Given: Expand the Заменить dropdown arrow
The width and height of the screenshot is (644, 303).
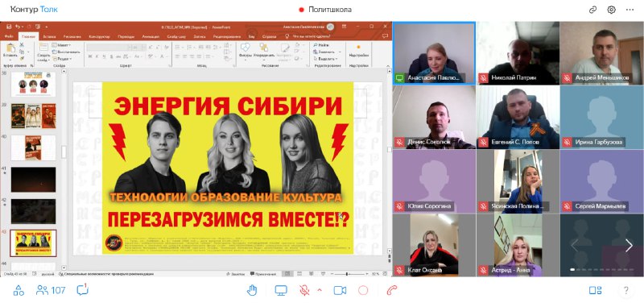Looking at the screenshot, I should [340, 52].
